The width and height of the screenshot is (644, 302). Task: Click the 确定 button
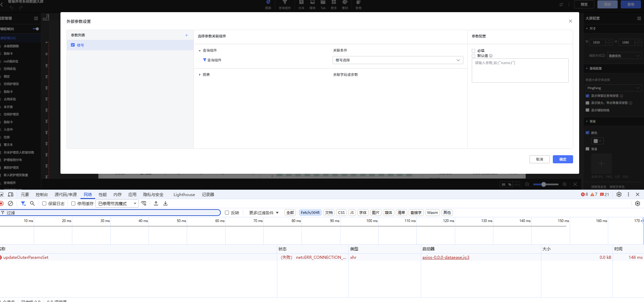(563, 159)
